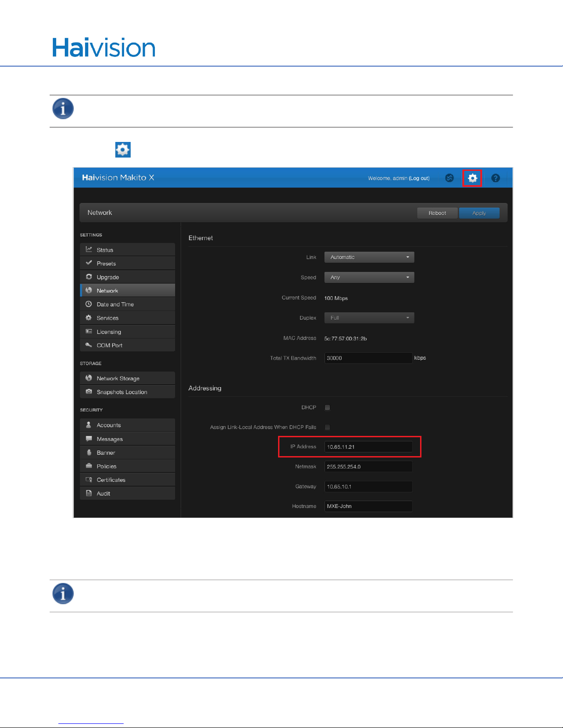Open COM Port settings
The image size is (563, 728).
click(x=127, y=345)
